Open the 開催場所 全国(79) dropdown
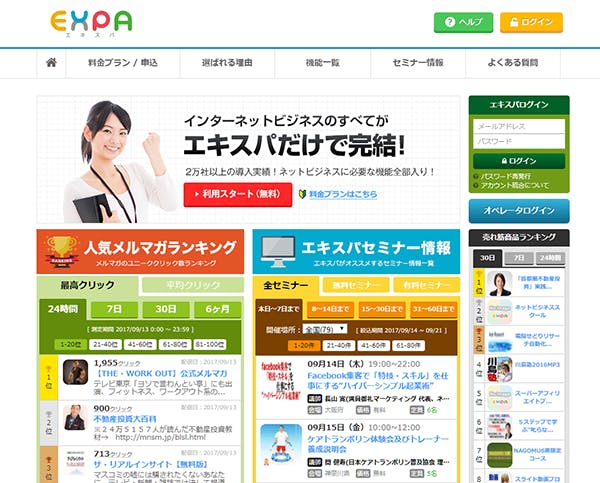Viewport: 600px width, 483px height. (325, 329)
